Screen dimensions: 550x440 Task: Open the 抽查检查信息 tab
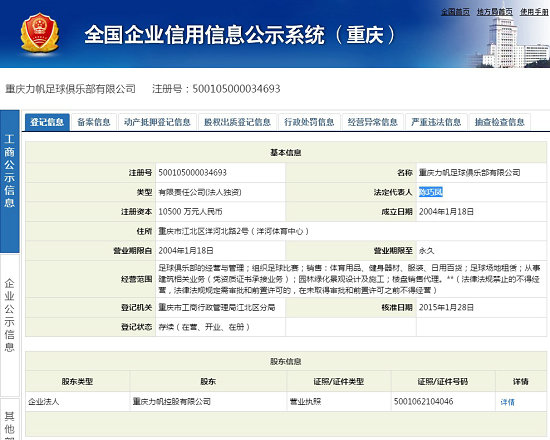coord(499,122)
